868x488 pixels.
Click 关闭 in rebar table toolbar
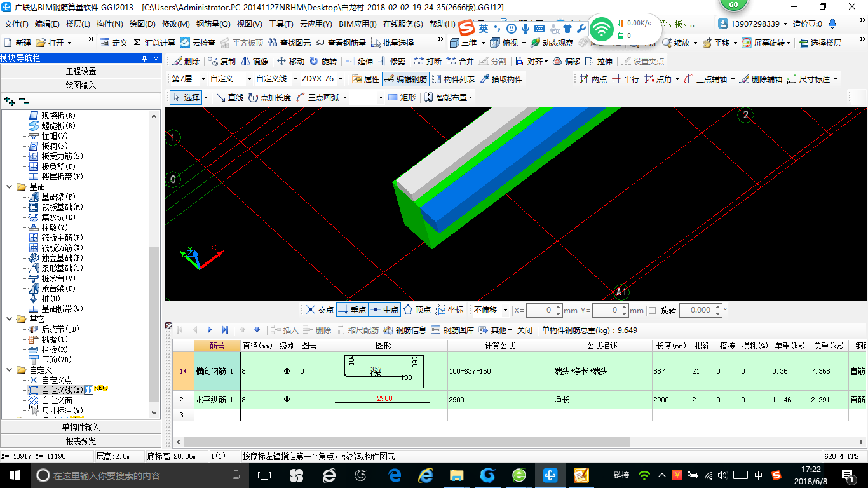[525, 330]
